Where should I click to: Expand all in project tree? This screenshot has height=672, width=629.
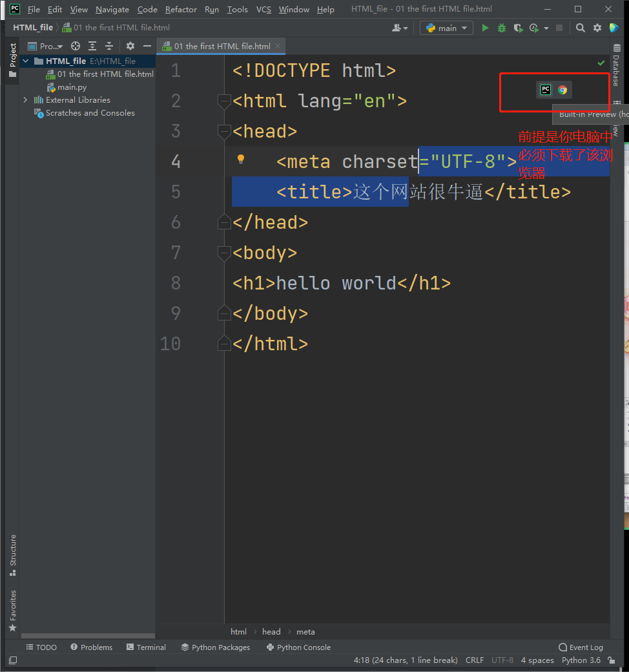tap(92, 46)
